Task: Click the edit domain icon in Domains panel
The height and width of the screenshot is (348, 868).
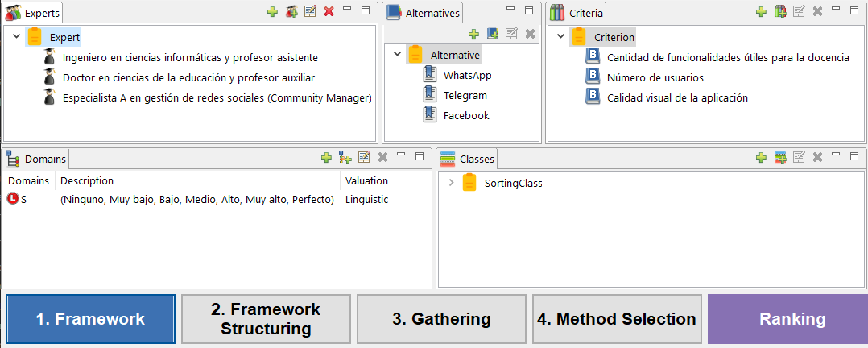Action: 364,158
